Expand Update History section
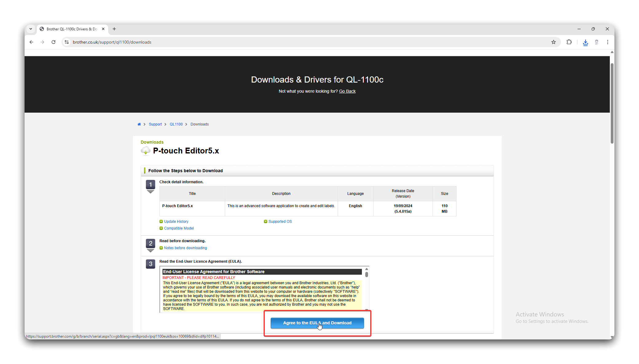This screenshot has width=639, height=364. [x=176, y=222]
